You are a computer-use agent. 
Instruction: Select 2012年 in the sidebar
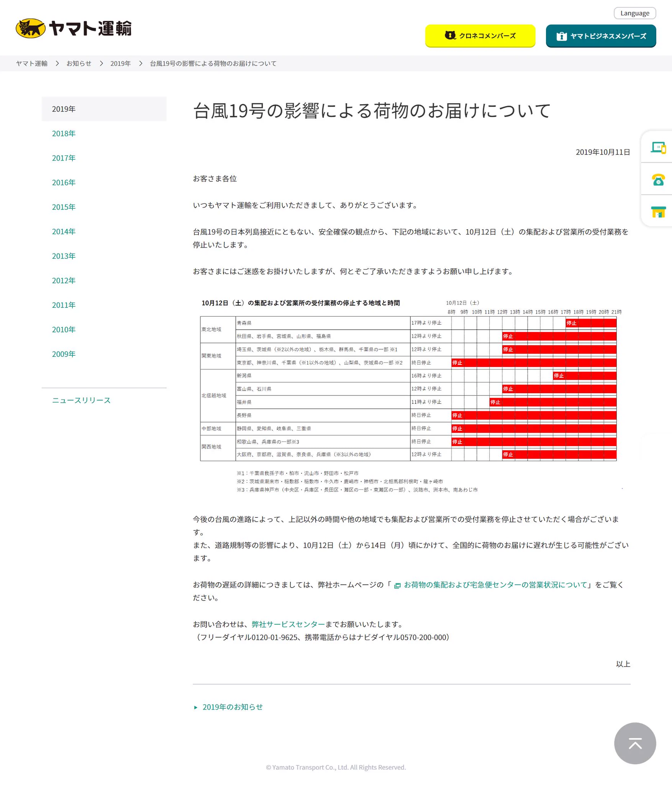[64, 281]
